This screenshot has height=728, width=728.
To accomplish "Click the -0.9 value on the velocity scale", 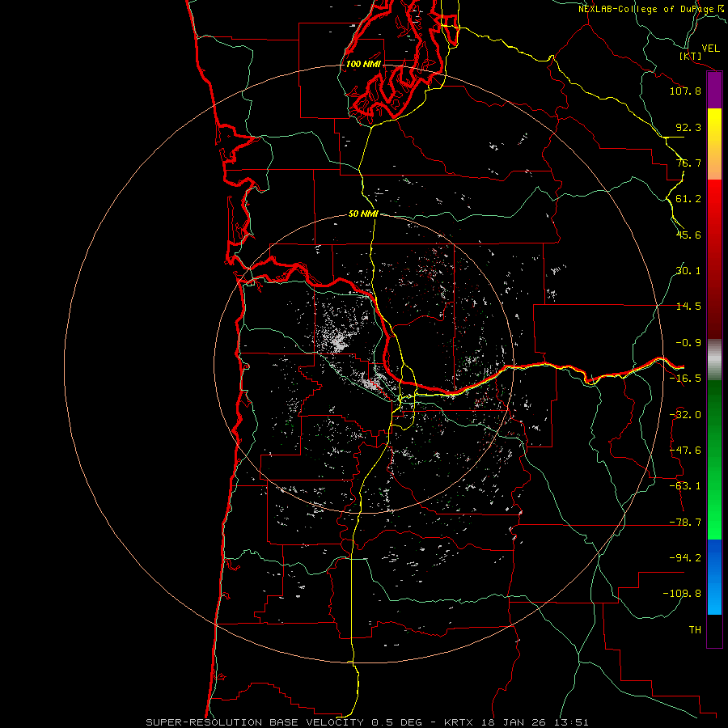I will [x=688, y=343].
